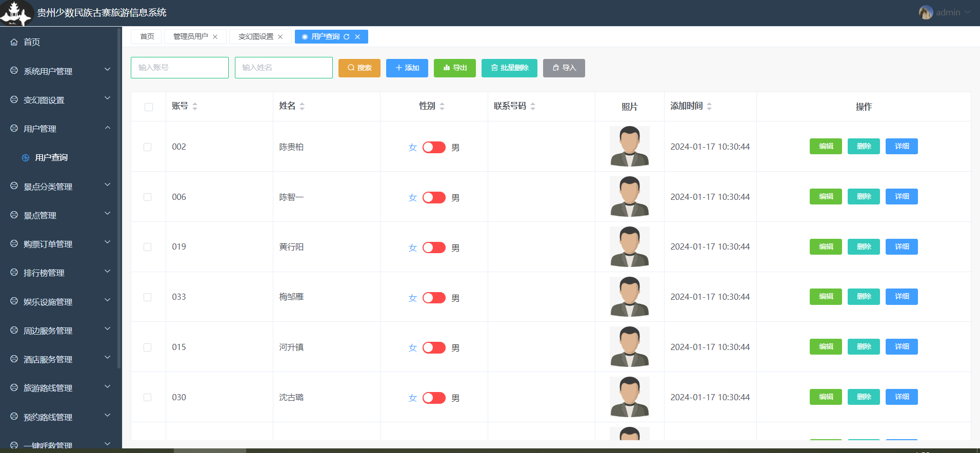Click the site logo in the header
980x453 pixels.
16,13
